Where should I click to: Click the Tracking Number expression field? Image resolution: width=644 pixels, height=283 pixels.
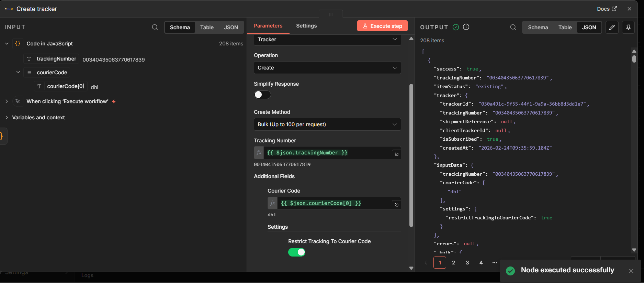click(328, 153)
